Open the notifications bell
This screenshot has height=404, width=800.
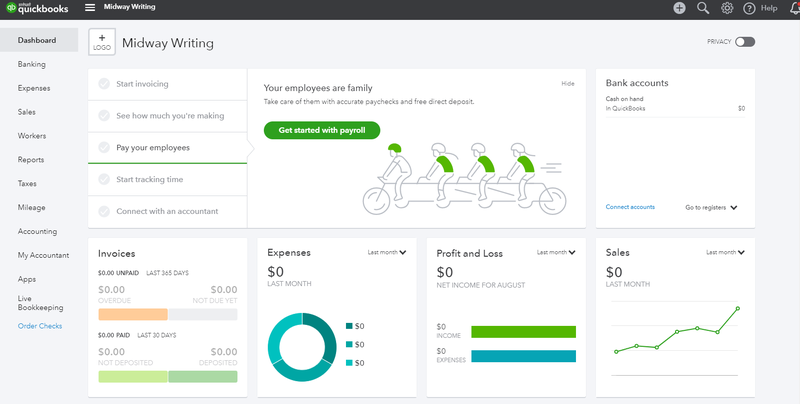coord(795,8)
